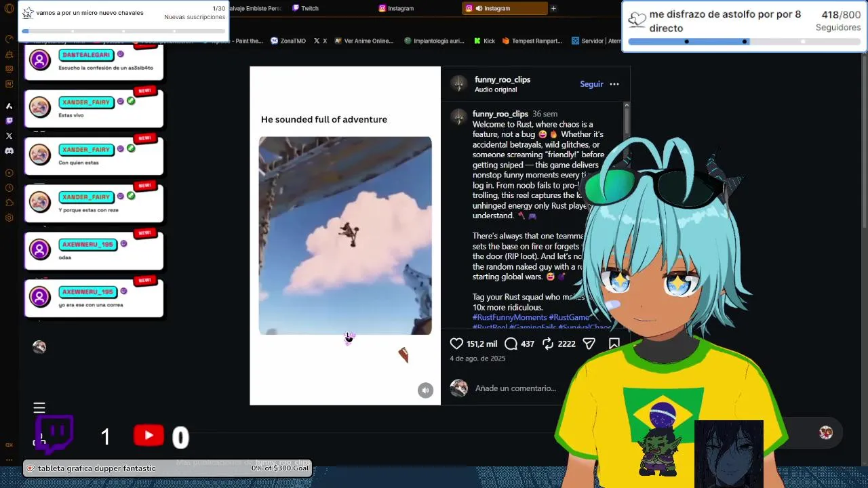Share the reel via paper-plane icon

(x=589, y=344)
